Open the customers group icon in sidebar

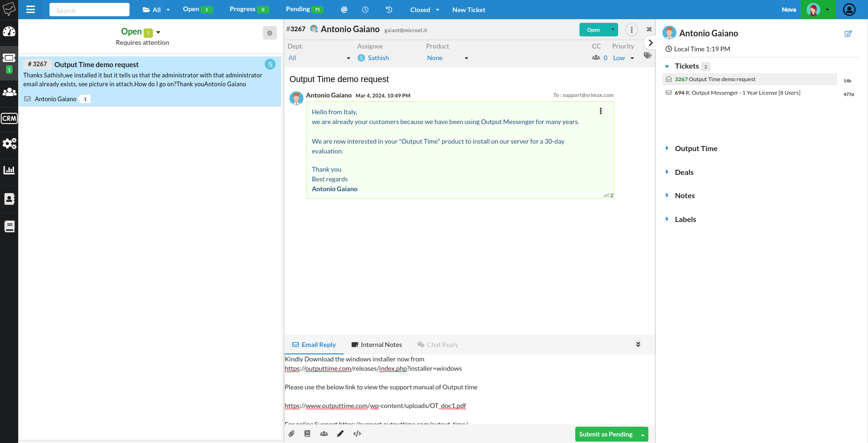[9, 92]
